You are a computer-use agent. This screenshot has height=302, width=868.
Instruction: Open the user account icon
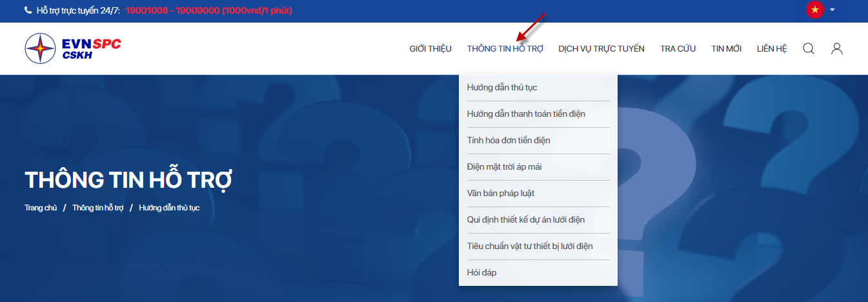837,48
